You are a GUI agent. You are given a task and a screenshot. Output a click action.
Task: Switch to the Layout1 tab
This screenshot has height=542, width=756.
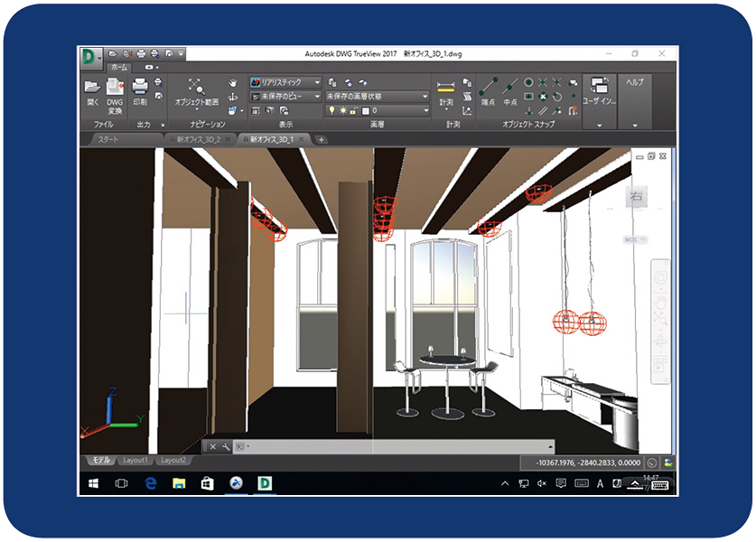pyautogui.click(x=135, y=460)
